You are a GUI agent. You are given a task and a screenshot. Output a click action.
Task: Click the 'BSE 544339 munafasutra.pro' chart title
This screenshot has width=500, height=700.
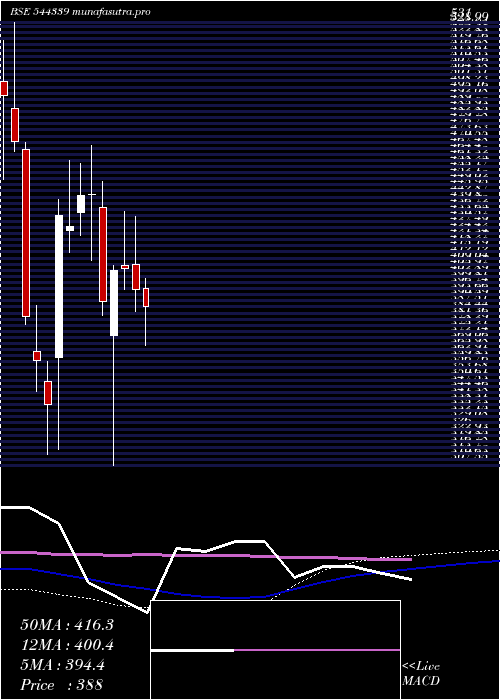(x=80, y=12)
